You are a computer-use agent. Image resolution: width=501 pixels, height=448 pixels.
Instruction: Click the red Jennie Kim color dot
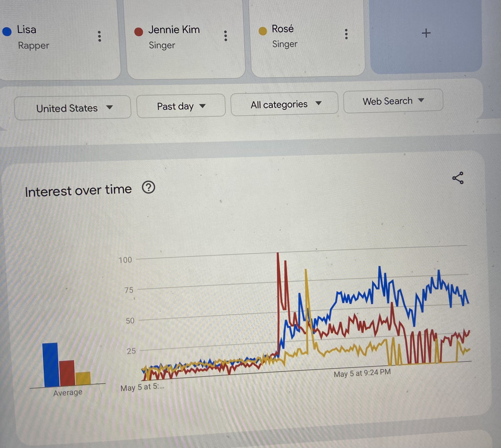point(139,32)
